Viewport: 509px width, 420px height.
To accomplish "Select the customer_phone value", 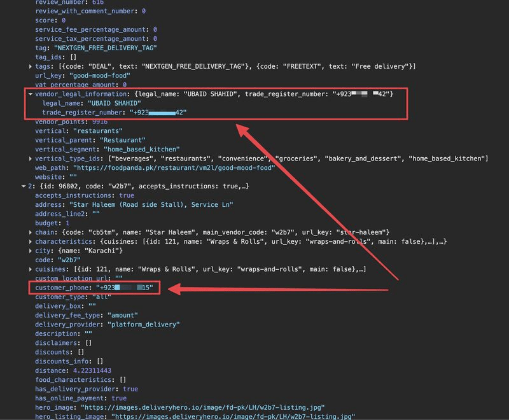I will [125, 287].
